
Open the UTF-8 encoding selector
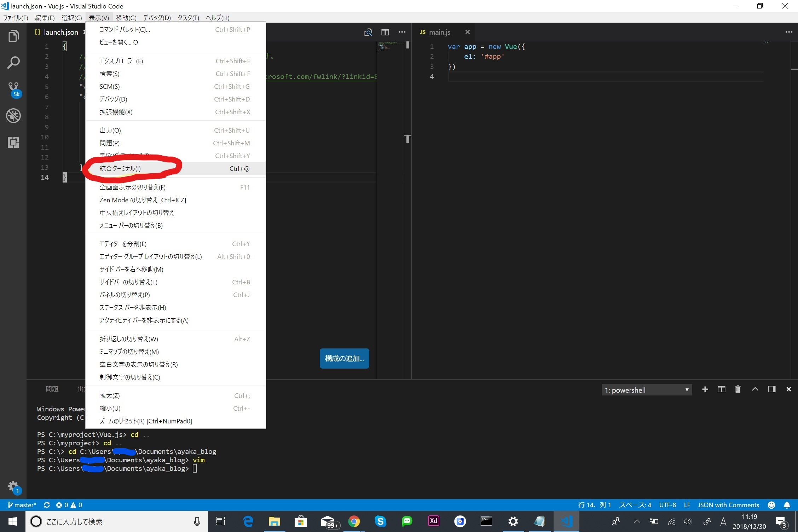[667, 505]
